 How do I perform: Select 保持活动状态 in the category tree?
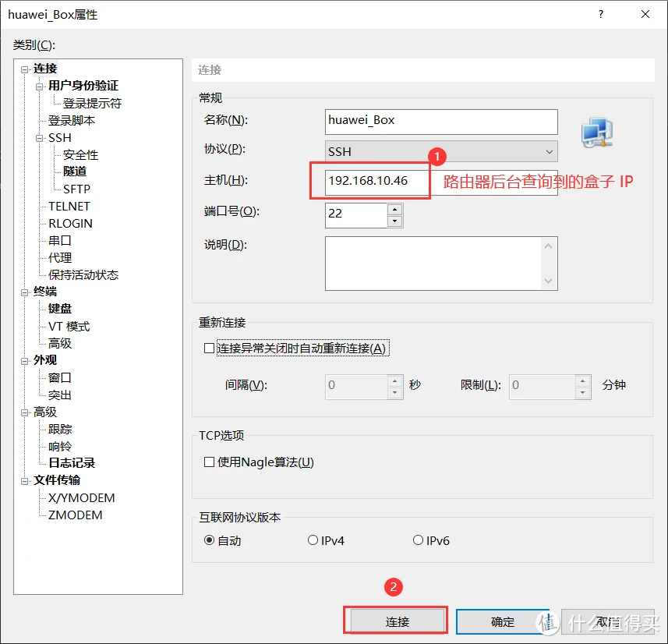[x=83, y=275]
